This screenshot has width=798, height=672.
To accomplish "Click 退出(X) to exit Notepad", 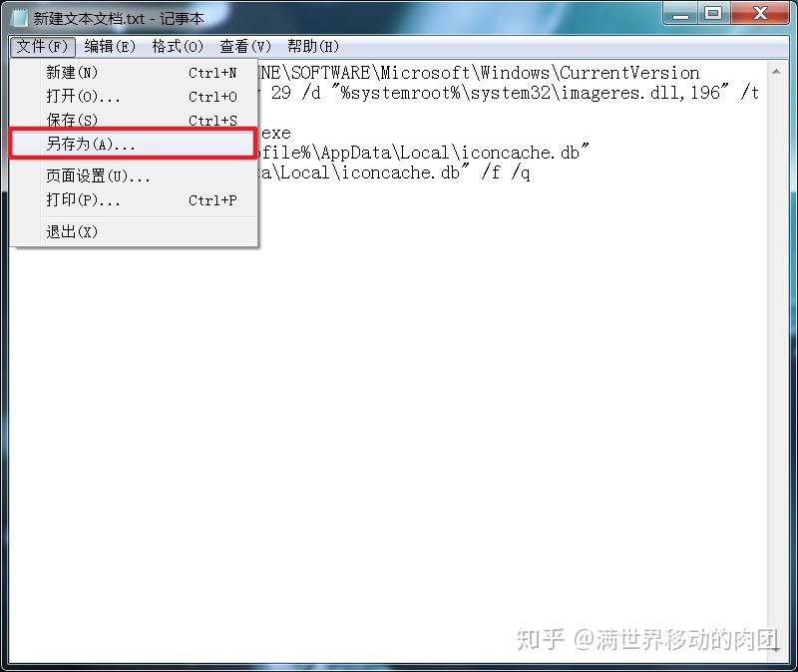I will point(134,232).
